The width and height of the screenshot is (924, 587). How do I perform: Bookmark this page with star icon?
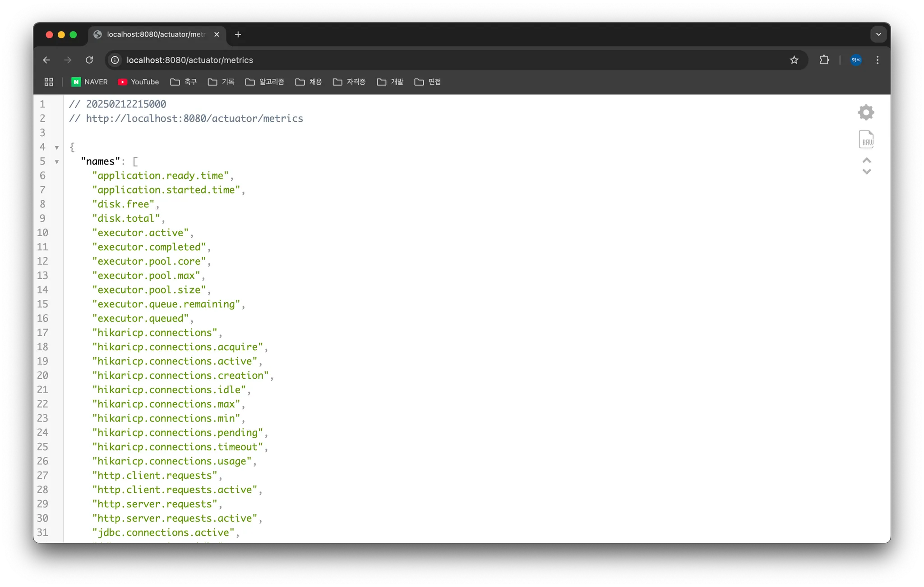(x=794, y=60)
